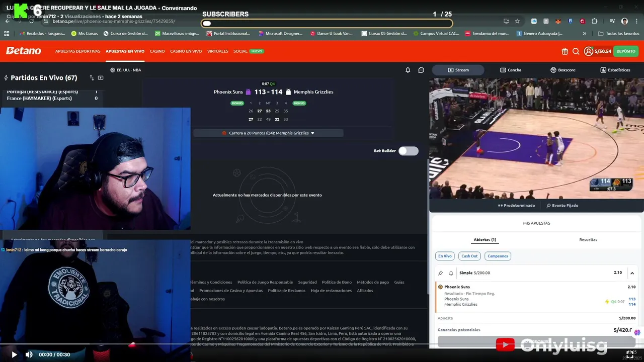Open Términos y Condiciones link
The image size is (644, 362).
pyautogui.click(x=211, y=283)
